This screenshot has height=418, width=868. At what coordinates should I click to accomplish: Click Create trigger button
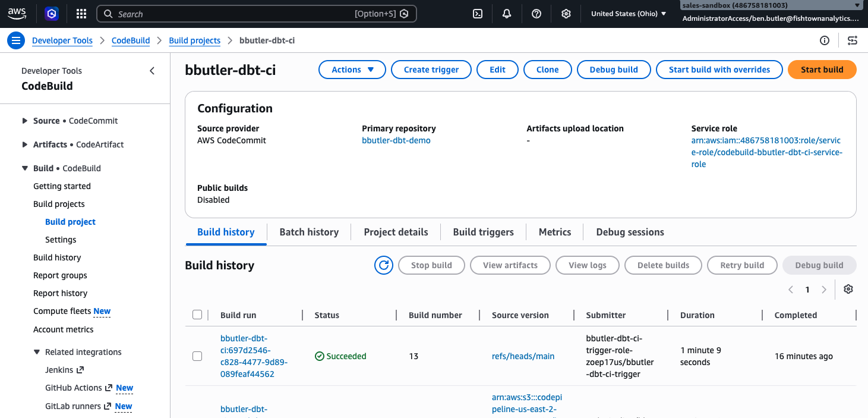point(431,70)
